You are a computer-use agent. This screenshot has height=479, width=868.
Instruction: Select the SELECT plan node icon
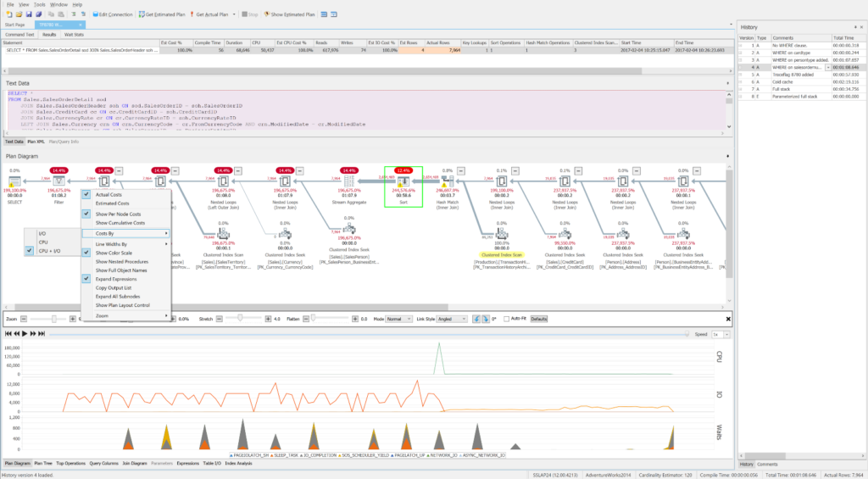tap(15, 181)
